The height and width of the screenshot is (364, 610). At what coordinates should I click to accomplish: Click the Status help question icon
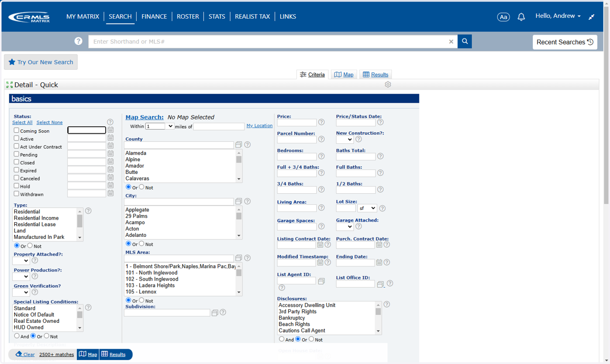pyautogui.click(x=110, y=122)
